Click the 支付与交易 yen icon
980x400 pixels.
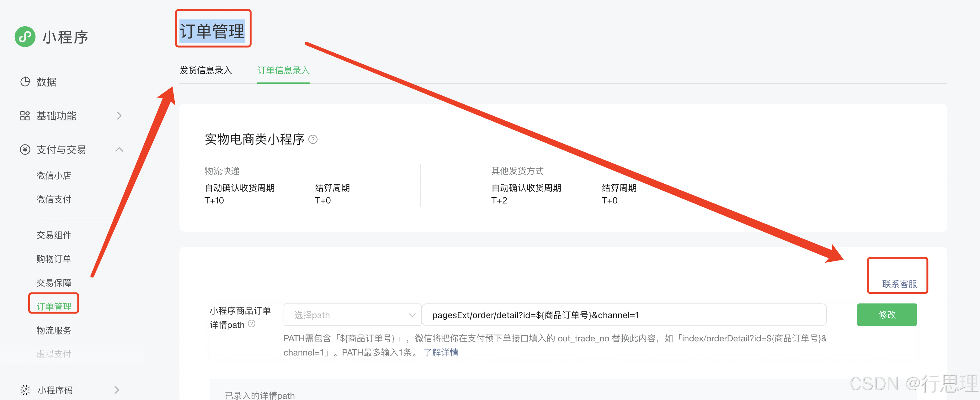tap(25, 150)
